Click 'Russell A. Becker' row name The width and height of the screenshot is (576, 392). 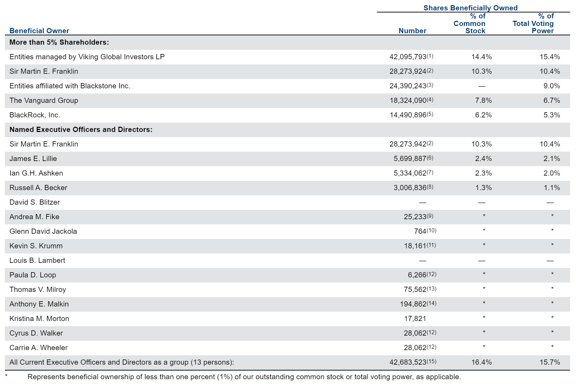pos(38,188)
